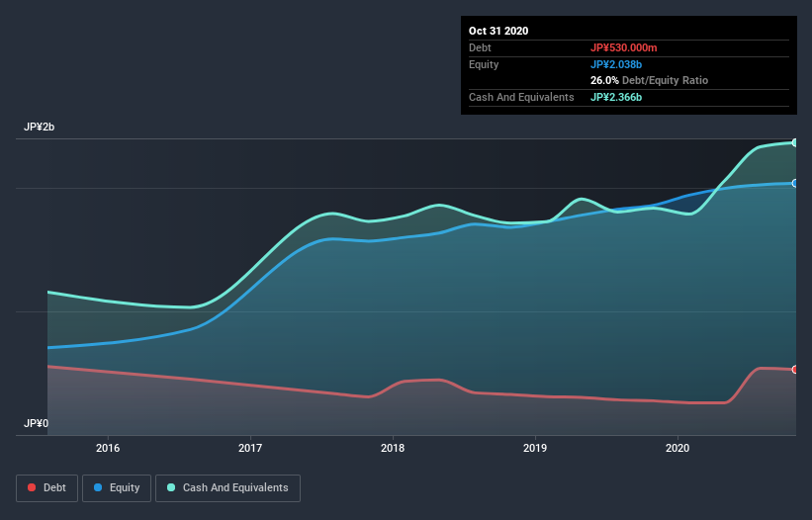The image size is (812, 520).
Task: Toggle Cash And Equivalents legend button
Action: 227,488
